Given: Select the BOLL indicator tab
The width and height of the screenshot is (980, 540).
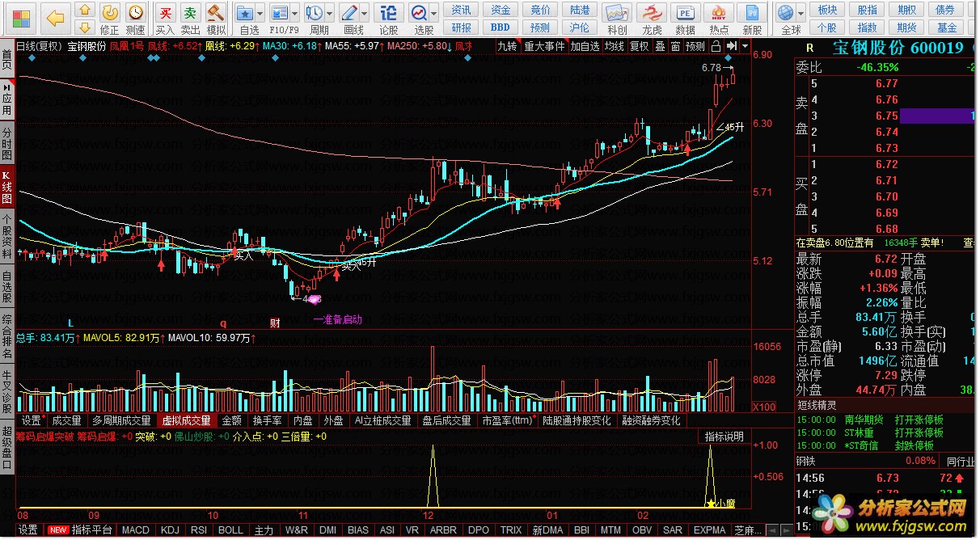Looking at the screenshot, I should coord(230,530).
